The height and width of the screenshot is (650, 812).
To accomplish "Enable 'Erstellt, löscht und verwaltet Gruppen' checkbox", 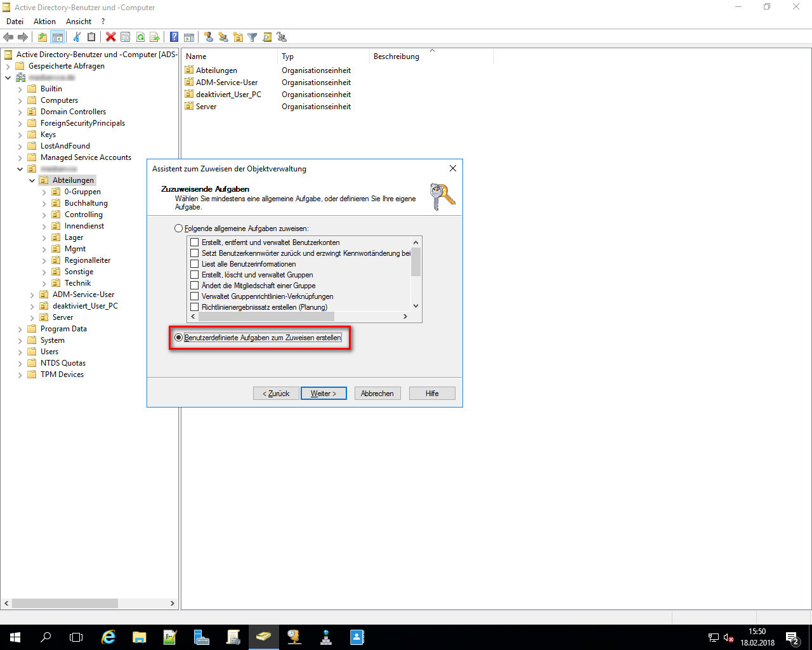I will click(x=195, y=275).
